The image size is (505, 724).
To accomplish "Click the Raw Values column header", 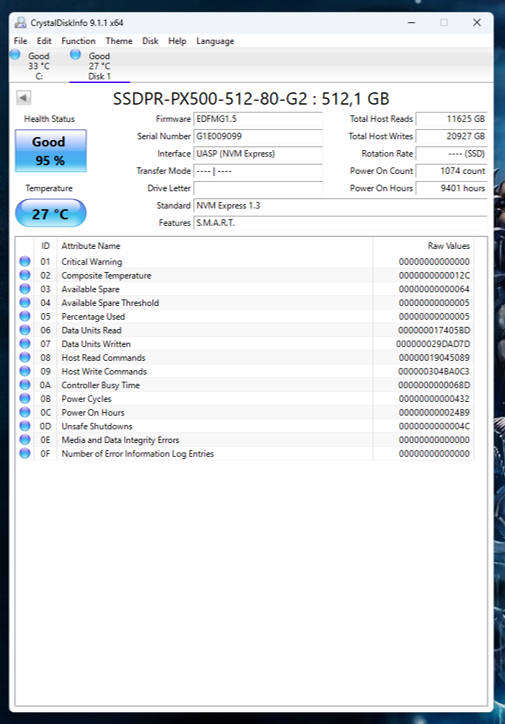I will [x=448, y=246].
